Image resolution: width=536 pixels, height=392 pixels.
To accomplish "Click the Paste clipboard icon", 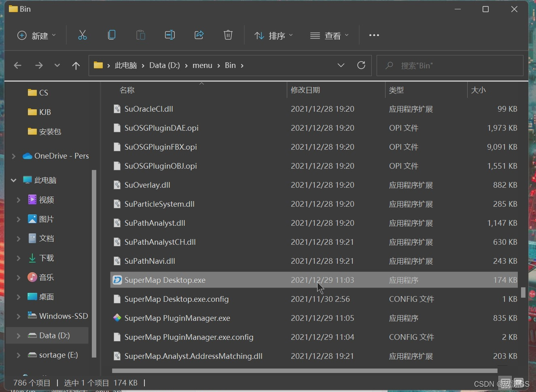I will (x=141, y=35).
